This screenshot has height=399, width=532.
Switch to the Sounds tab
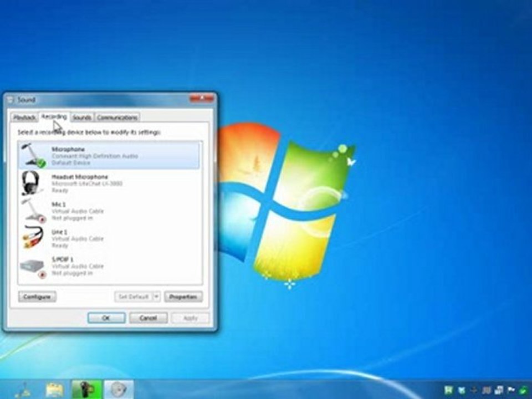82,117
